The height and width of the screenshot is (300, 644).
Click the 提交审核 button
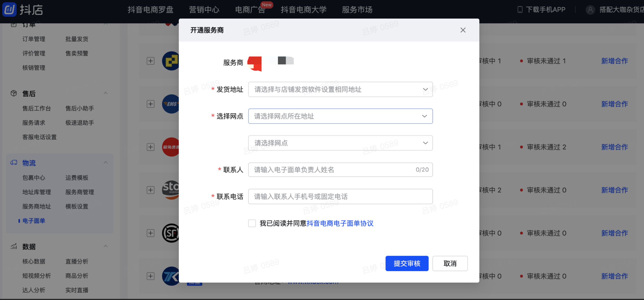[407, 264]
